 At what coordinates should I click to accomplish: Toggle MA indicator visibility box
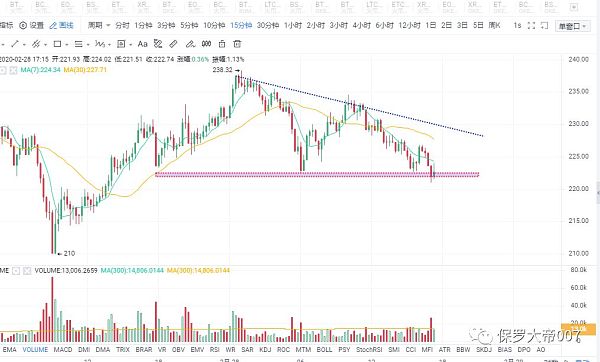3,70
